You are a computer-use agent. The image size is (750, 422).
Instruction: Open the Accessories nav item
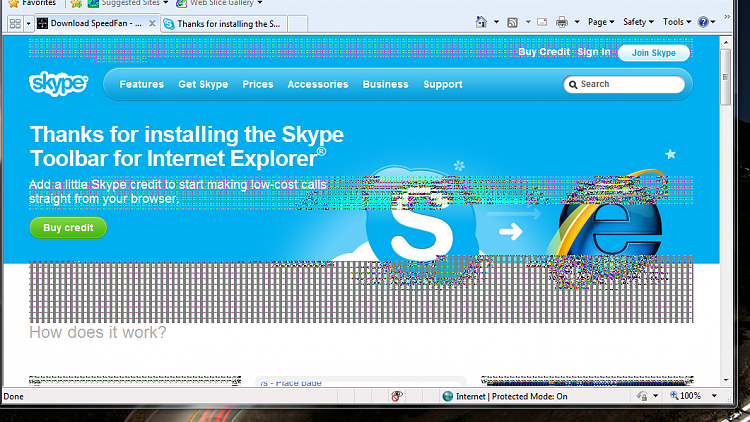click(x=318, y=84)
